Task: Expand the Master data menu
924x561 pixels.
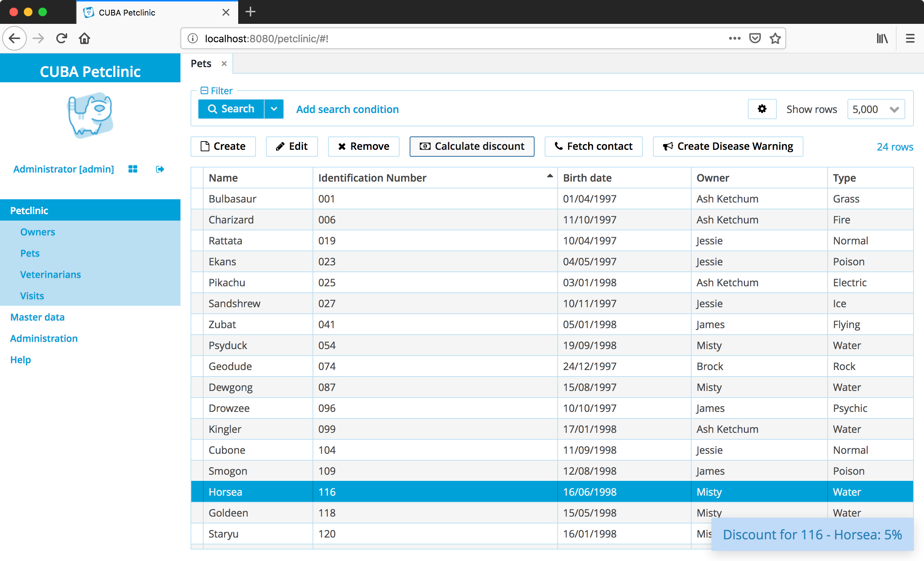Action: click(38, 317)
